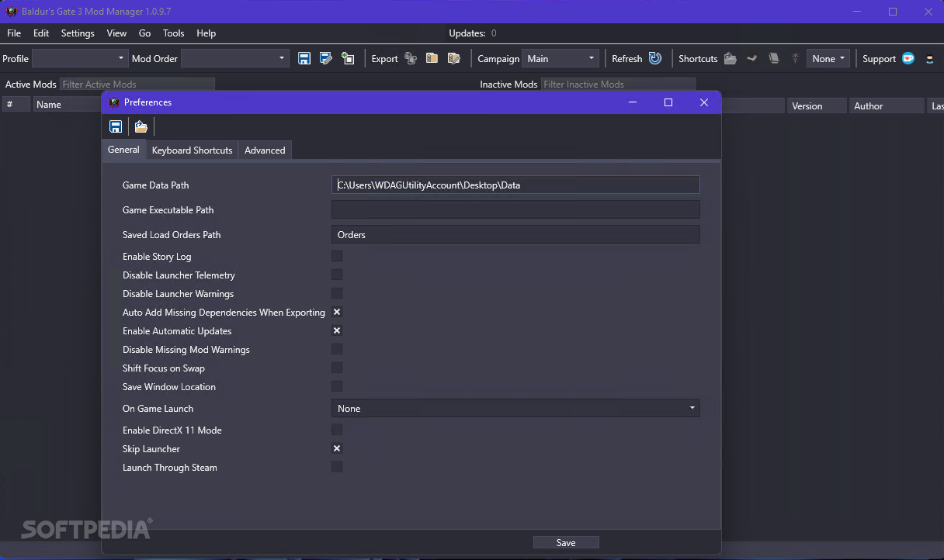Open the Edit menu
944x560 pixels.
(41, 33)
